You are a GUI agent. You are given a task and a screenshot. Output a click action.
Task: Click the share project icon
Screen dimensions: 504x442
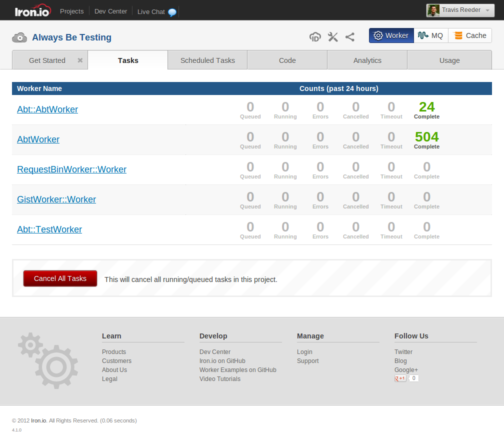coord(350,36)
